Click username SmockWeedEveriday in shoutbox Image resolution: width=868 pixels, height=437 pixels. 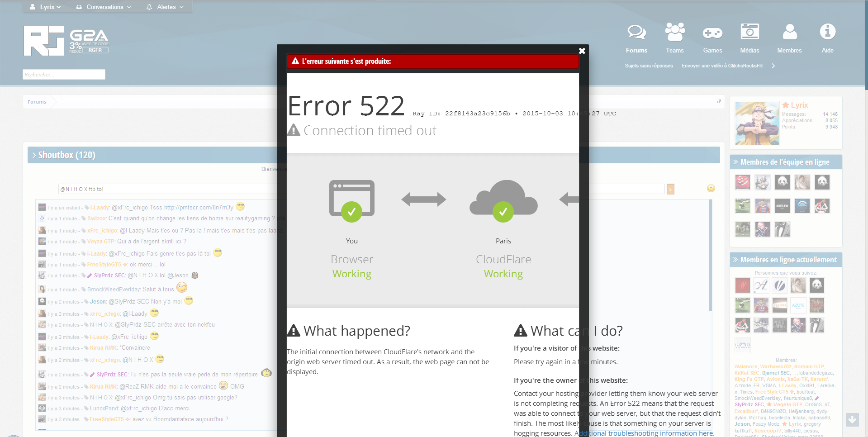tap(114, 289)
